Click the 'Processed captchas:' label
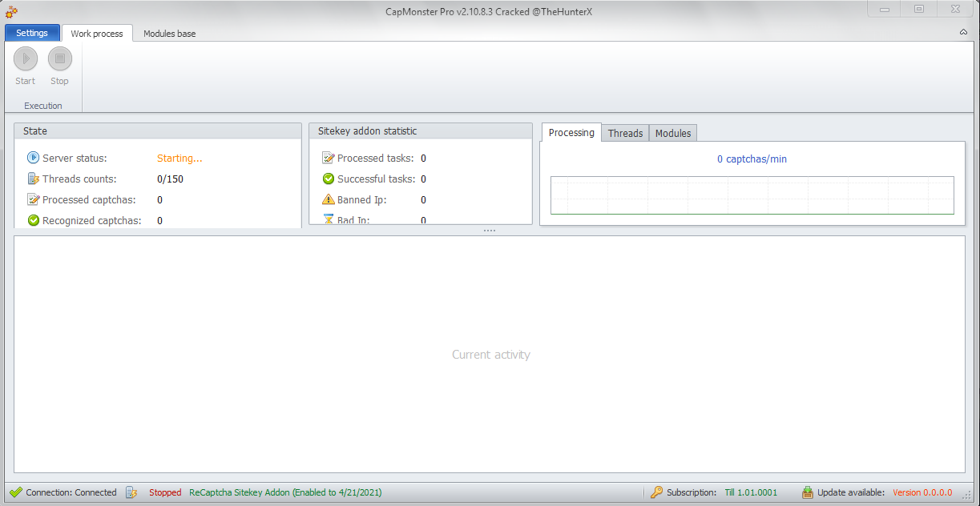Viewport: 980px width, 506px height. [x=89, y=200]
